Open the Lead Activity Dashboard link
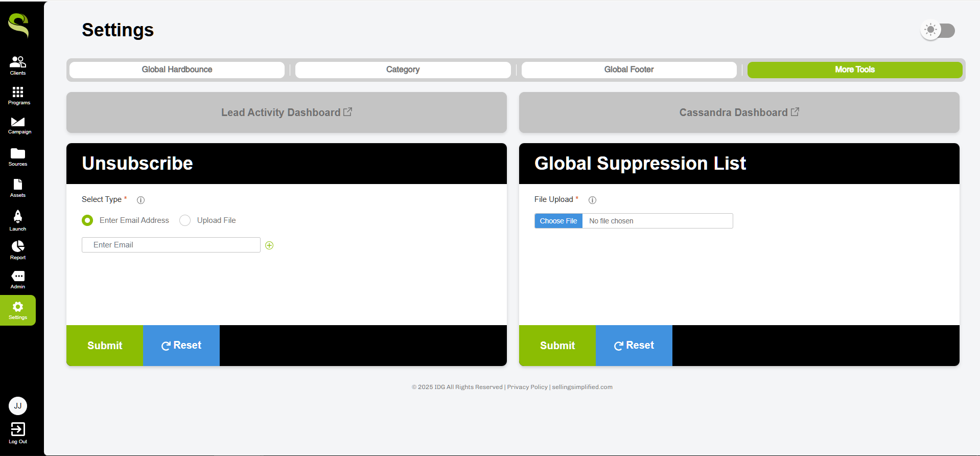The width and height of the screenshot is (980, 456). [286, 112]
